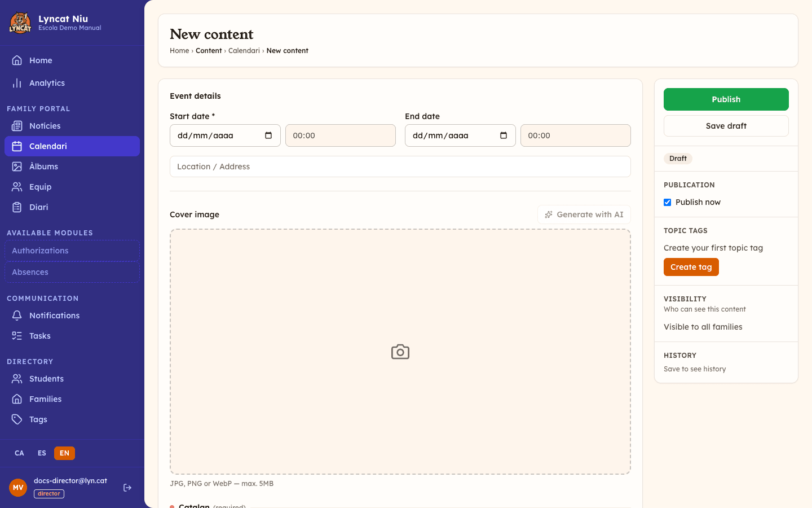Click 'JPG, PNG or WebP — max. 5MB' hint

[222, 484]
